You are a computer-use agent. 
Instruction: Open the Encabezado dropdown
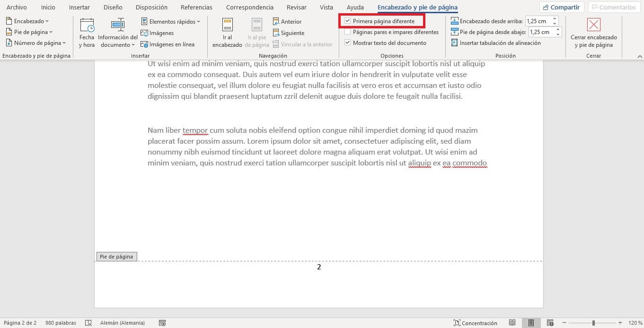coord(27,21)
